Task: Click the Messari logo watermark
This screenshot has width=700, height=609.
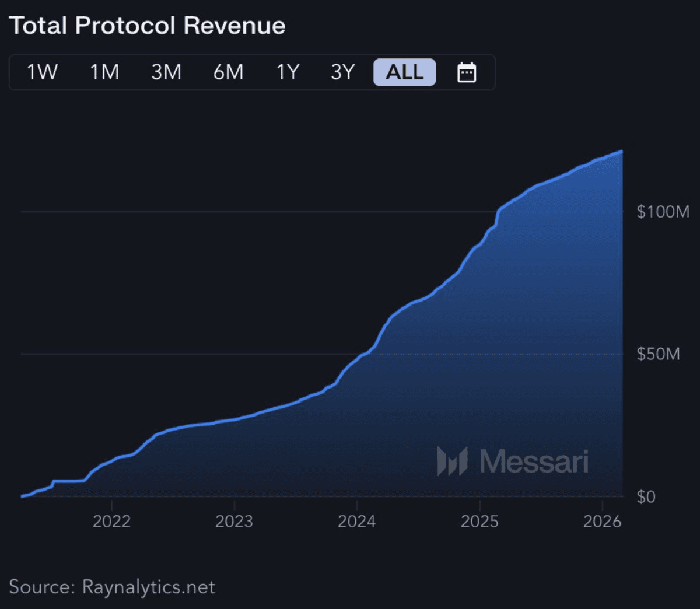Action: click(513, 461)
